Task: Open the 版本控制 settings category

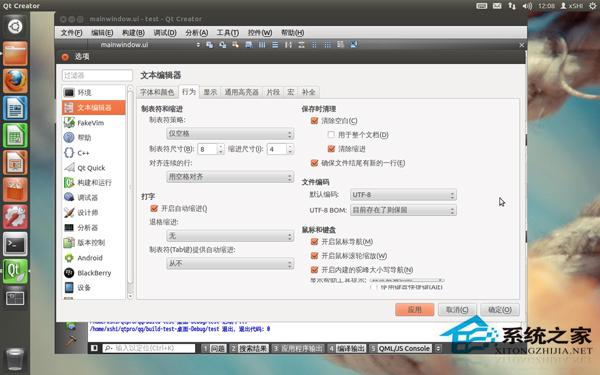Action: click(x=94, y=243)
